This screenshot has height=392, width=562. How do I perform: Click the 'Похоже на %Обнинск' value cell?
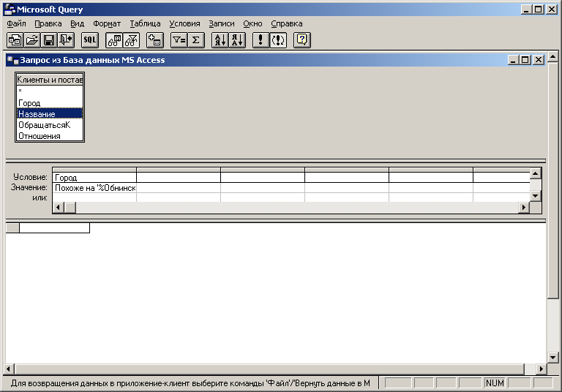tap(94, 188)
